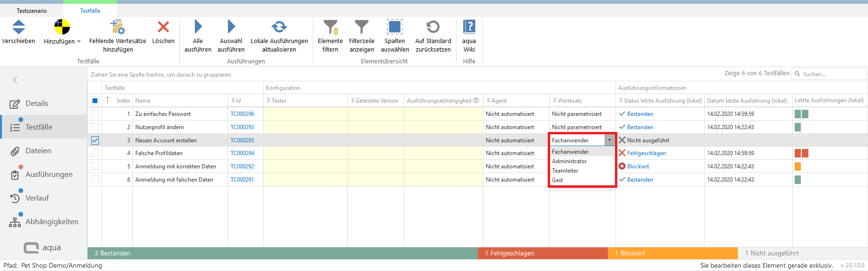Refresh with Lokale Ausführungen aktualisieren icon
This screenshot has height=271, width=868.
point(279,27)
